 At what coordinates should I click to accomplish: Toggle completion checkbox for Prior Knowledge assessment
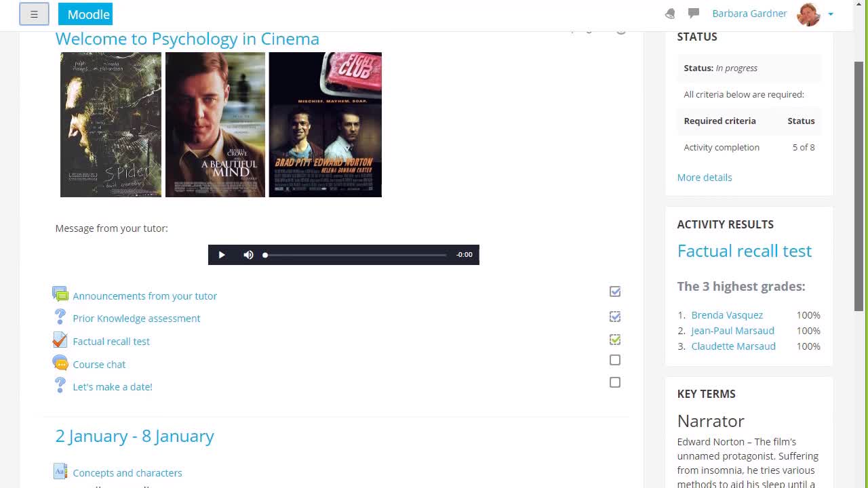615,317
